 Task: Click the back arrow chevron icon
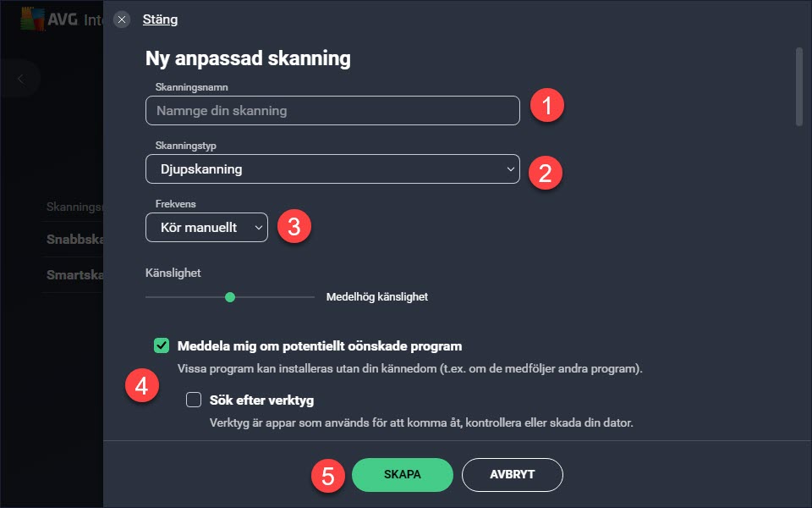click(20, 79)
